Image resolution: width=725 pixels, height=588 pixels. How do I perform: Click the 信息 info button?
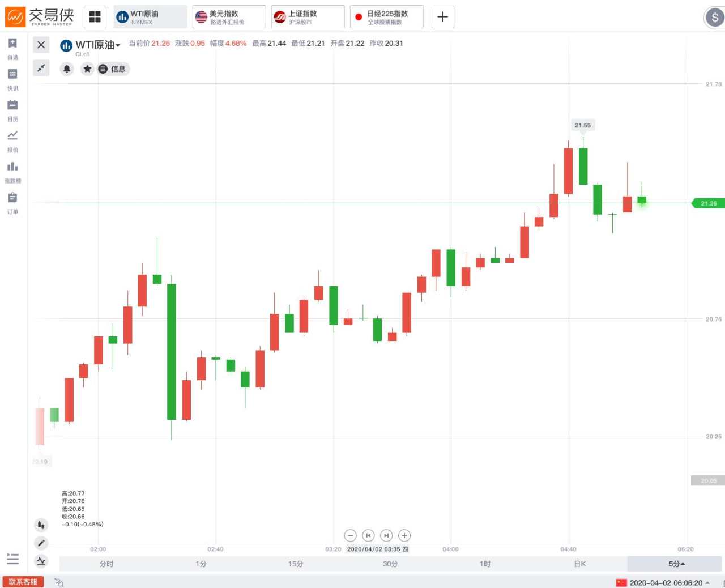(113, 69)
